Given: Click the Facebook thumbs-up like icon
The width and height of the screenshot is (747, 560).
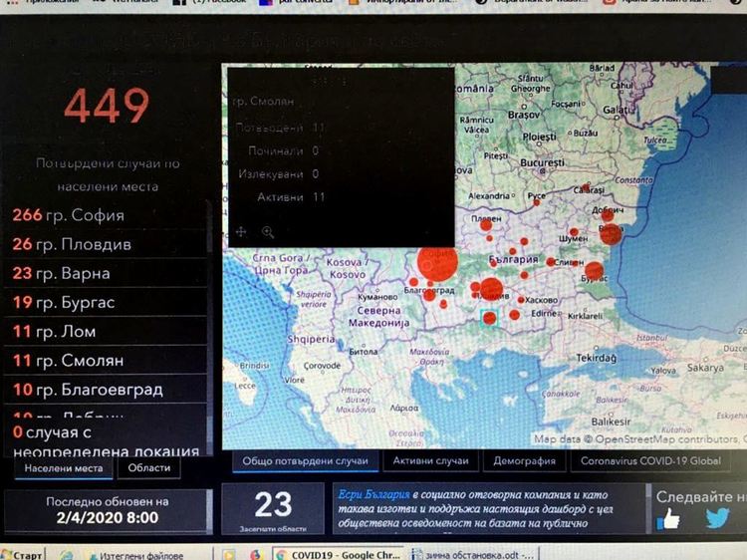Looking at the screenshot, I should [668, 518].
